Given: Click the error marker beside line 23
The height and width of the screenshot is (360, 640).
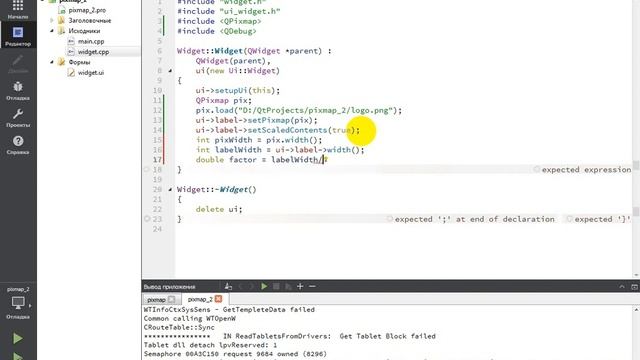Looking at the screenshot, I should tap(147, 219).
